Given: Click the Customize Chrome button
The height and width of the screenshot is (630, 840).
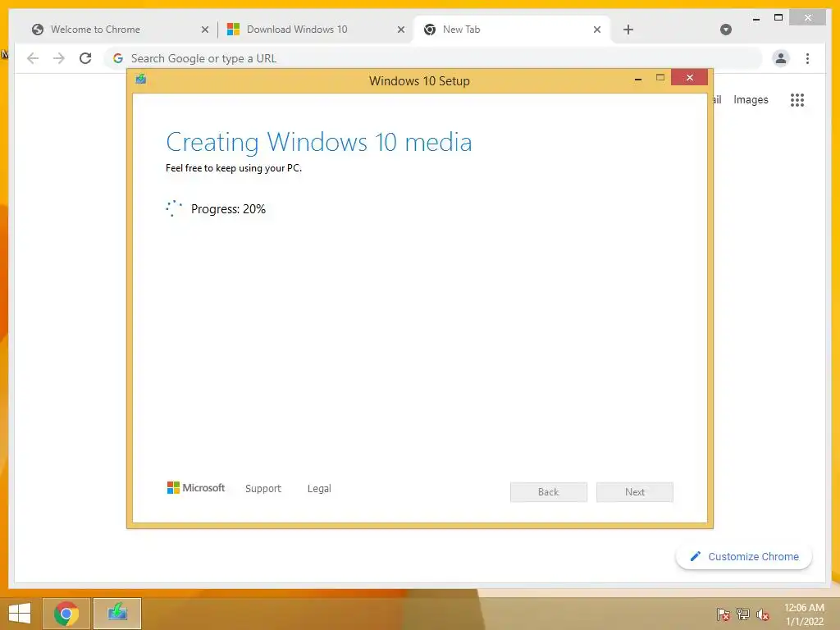Looking at the screenshot, I should click(744, 557).
